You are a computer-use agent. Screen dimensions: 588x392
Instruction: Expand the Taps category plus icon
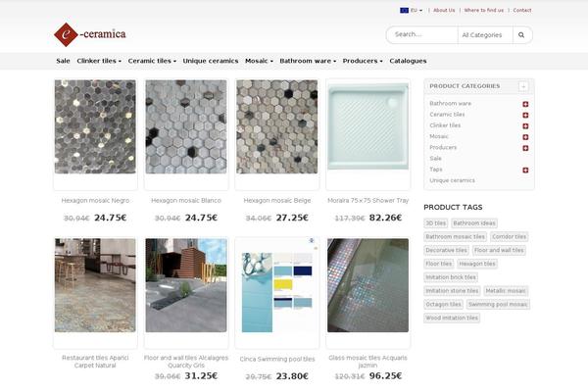tap(525, 170)
